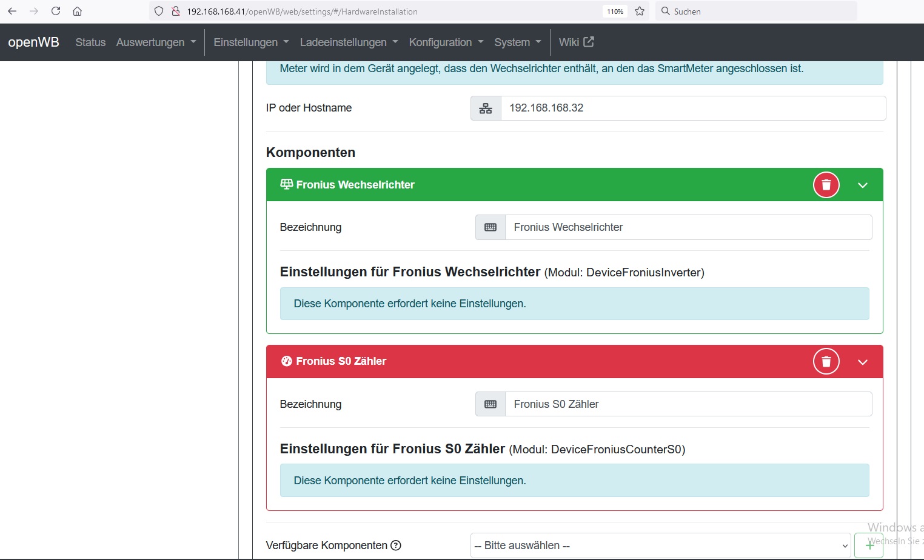Click the shield tracking protection icon
The image size is (924, 560).
click(159, 11)
